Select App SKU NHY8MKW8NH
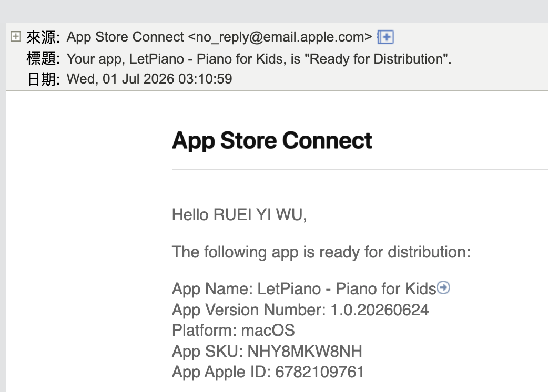This screenshot has width=548, height=392. coord(267,351)
